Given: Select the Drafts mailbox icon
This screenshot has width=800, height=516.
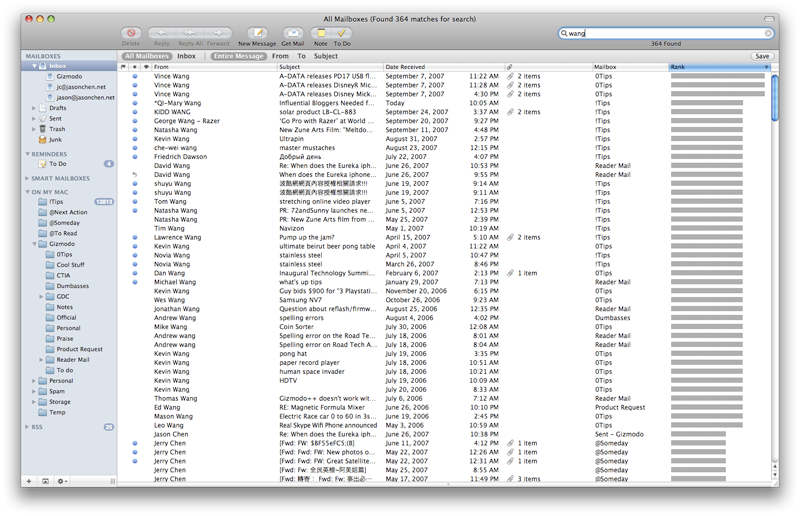Looking at the screenshot, I should coord(43,108).
